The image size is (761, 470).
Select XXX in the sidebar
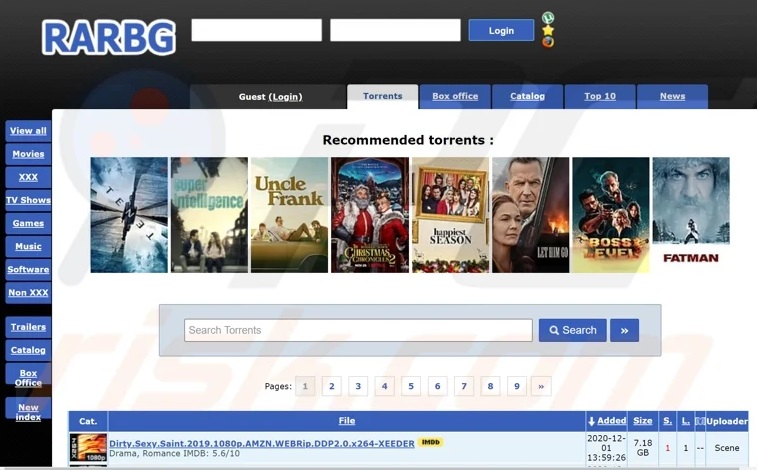(28, 177)
